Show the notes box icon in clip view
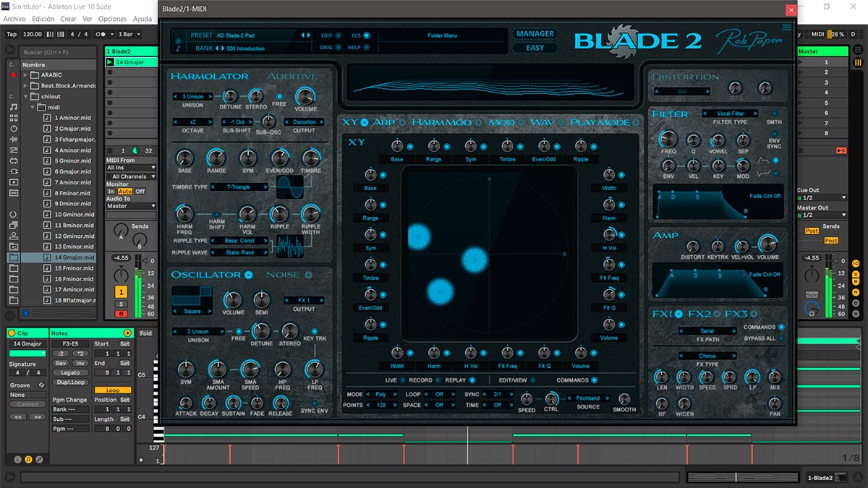 (28, 459)
